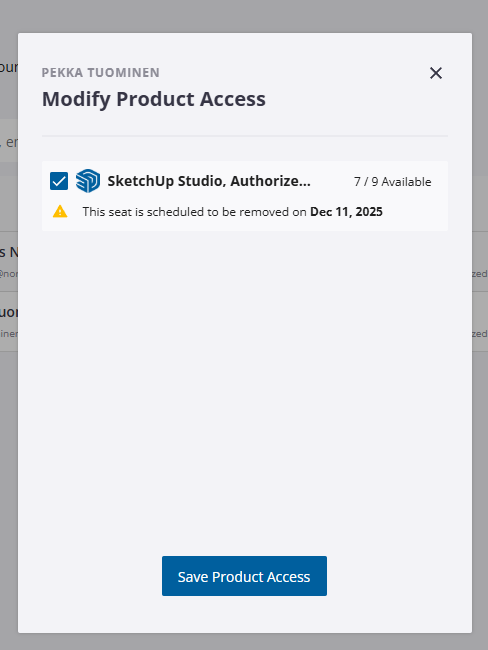Click the Dec 11, 2025 removal date
Screen dimensions: 488x650
(346, 212)
